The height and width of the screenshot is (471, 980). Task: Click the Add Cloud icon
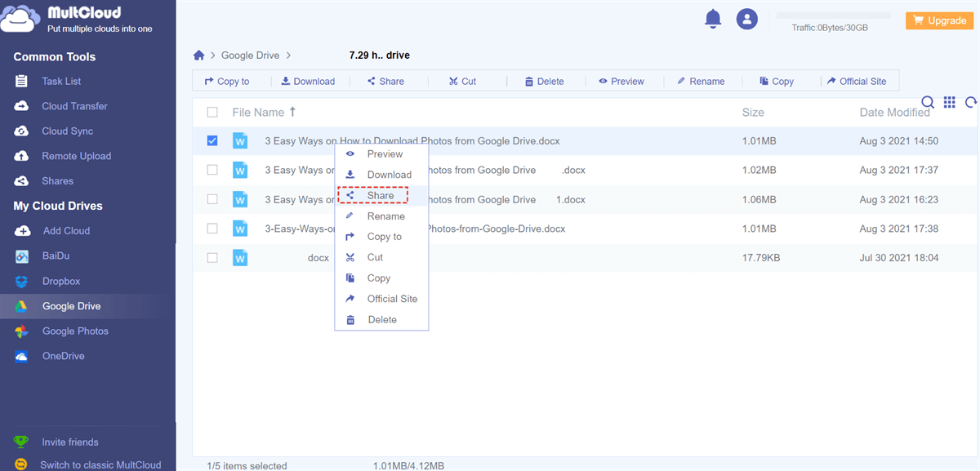click(23, 231)
